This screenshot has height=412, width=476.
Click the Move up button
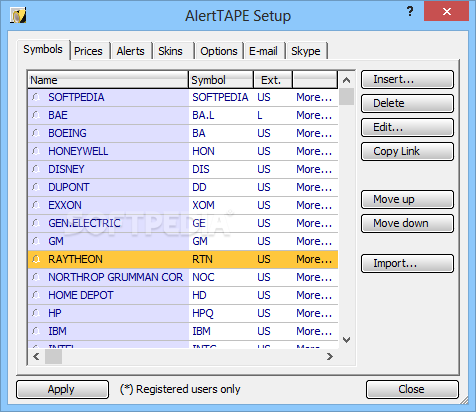coord(407,199)
